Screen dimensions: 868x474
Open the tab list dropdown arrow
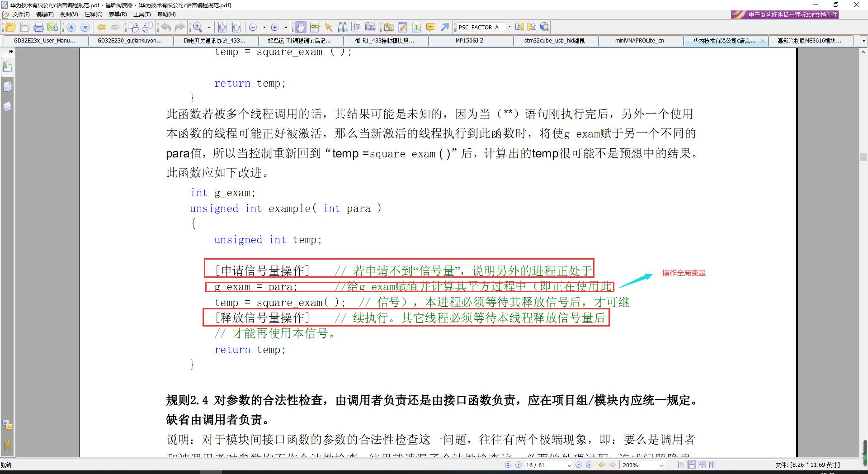click(x=863, y=41)
